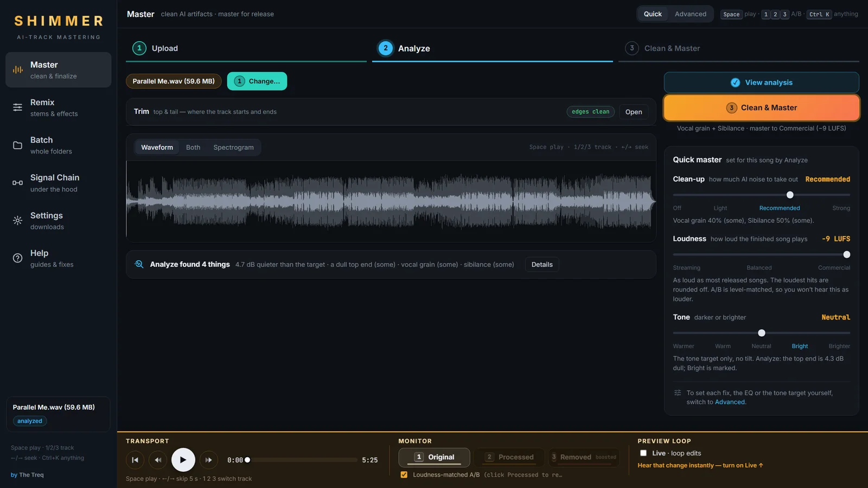This screenshot has height=488, width=868.
Task: Click the Advanced sliders icon in hint
Action: click(x=678, y=393)
